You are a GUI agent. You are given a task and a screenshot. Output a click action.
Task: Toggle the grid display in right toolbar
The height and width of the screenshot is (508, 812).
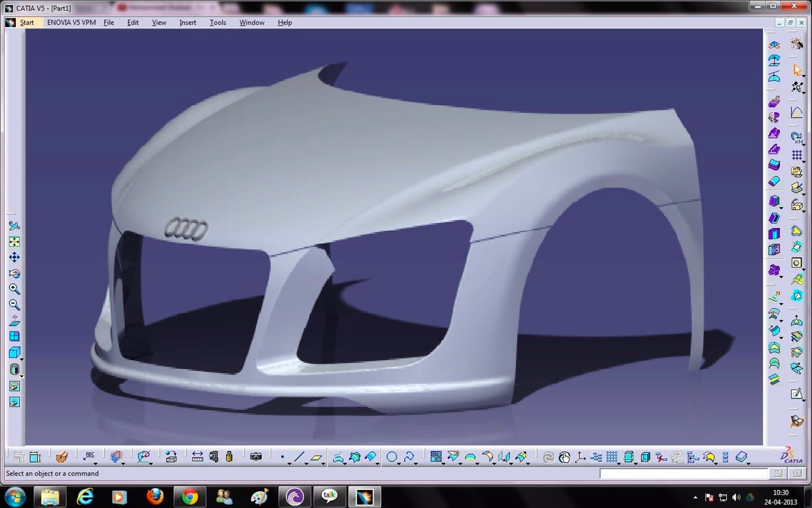797,155
